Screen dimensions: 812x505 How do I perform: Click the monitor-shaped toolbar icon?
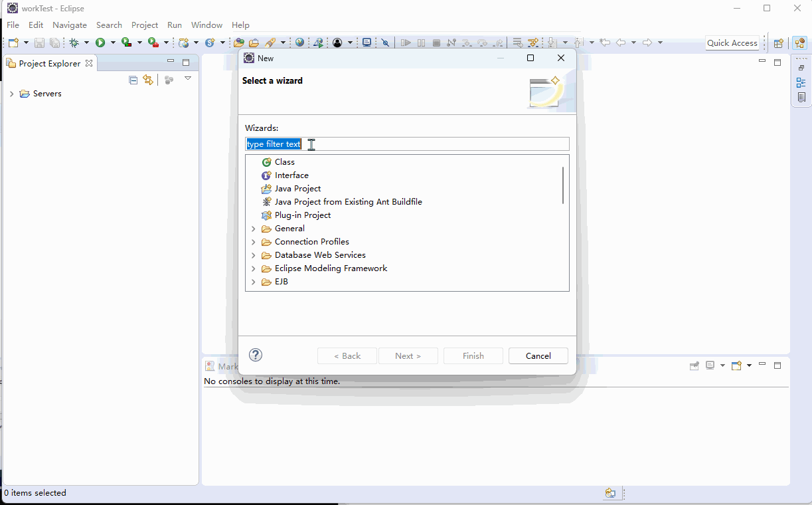[366, 43]
